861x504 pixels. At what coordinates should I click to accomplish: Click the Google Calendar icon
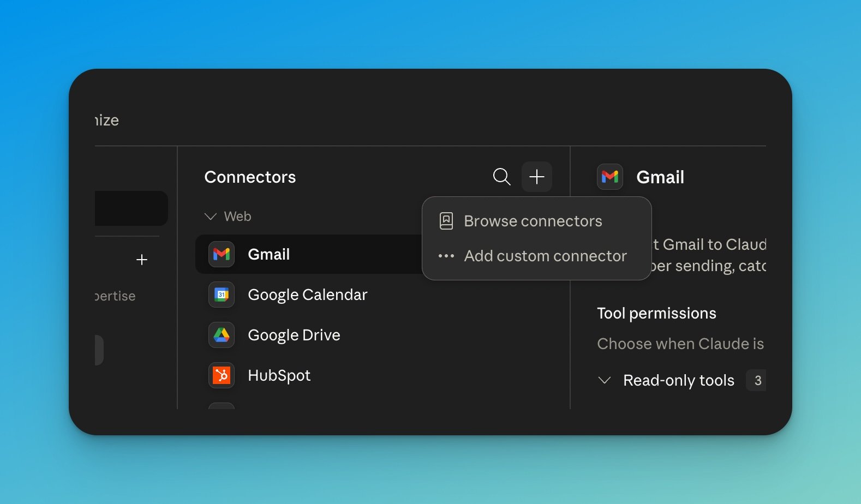[x=222, y=295]
